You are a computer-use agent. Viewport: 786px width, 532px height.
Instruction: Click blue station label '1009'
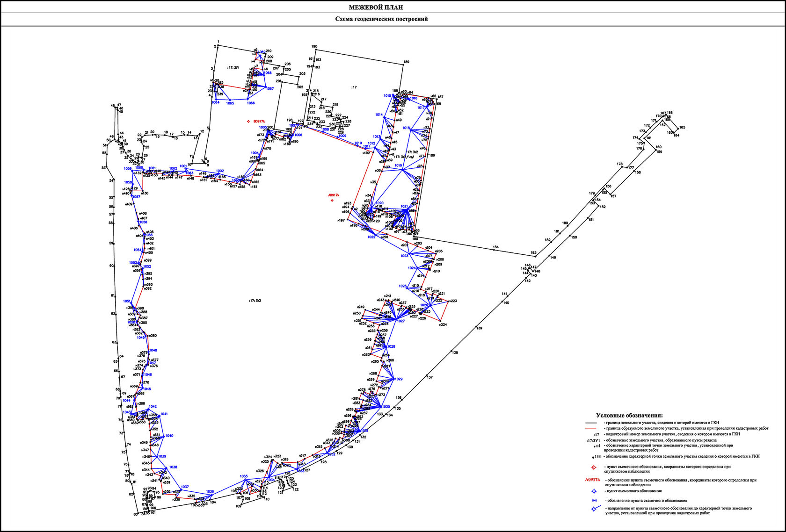[342, 136]
